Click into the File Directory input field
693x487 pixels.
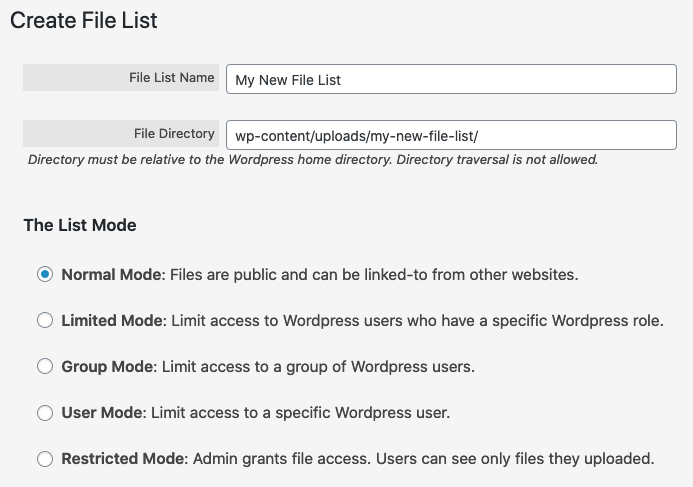coord(451,135)
